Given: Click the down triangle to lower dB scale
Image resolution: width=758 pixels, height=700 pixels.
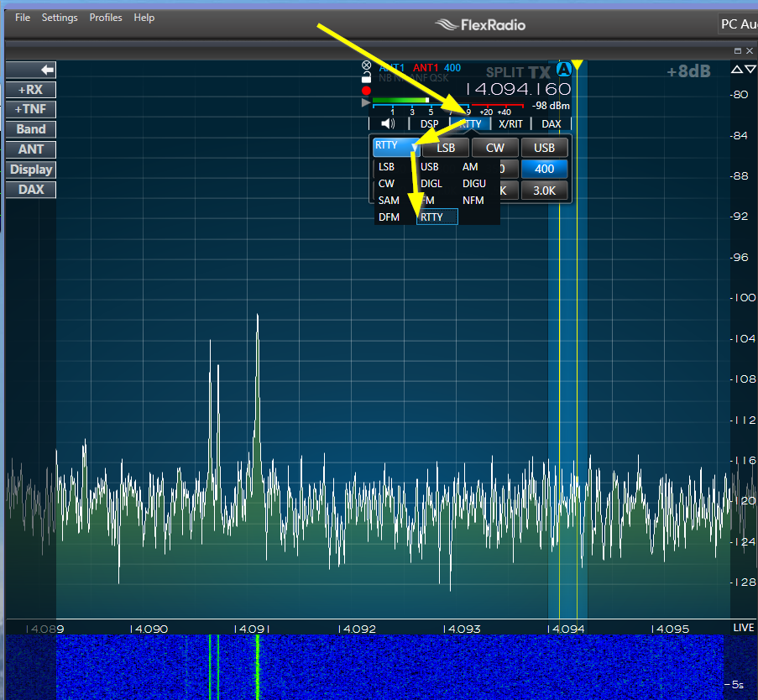Looking at the screenshot, I should click(750, 70).
